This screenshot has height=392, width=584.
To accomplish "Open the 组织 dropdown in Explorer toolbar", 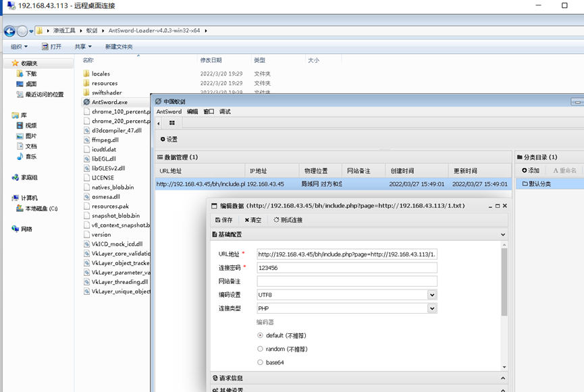I will coord(19,47).
